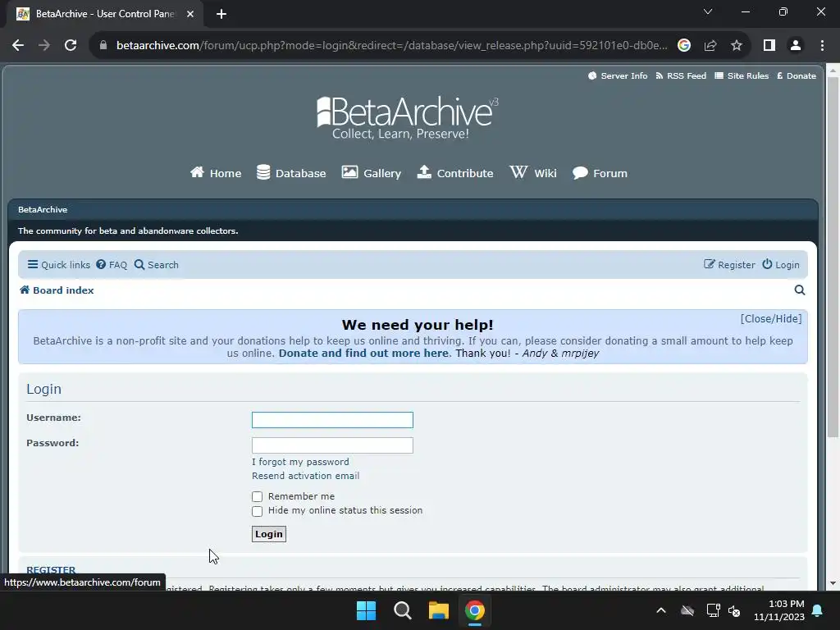Submit the form with Login button
This screenshot has height=630, width=840.
pyautogui.click(x=269, y=534)
